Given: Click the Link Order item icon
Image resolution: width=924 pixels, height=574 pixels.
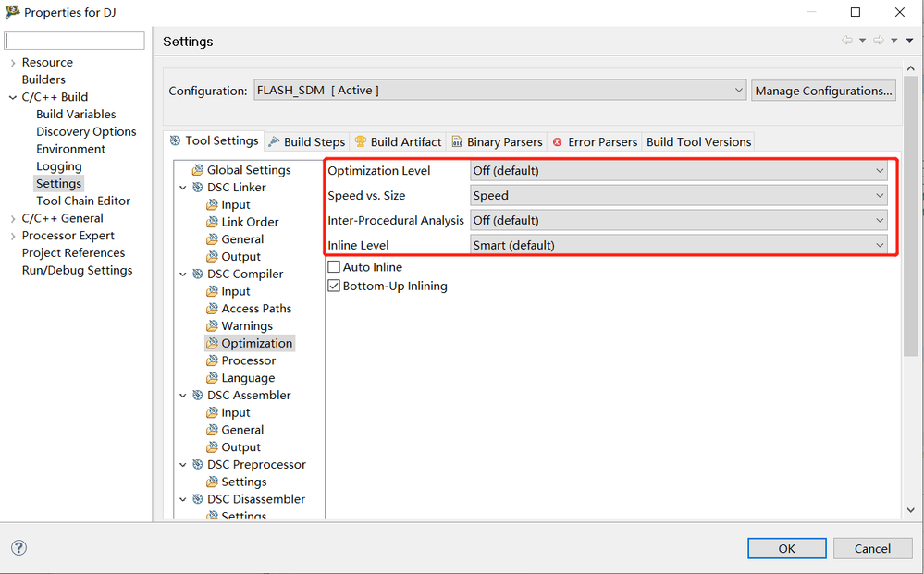Looking at the screenshot, I should click(212, 222).
